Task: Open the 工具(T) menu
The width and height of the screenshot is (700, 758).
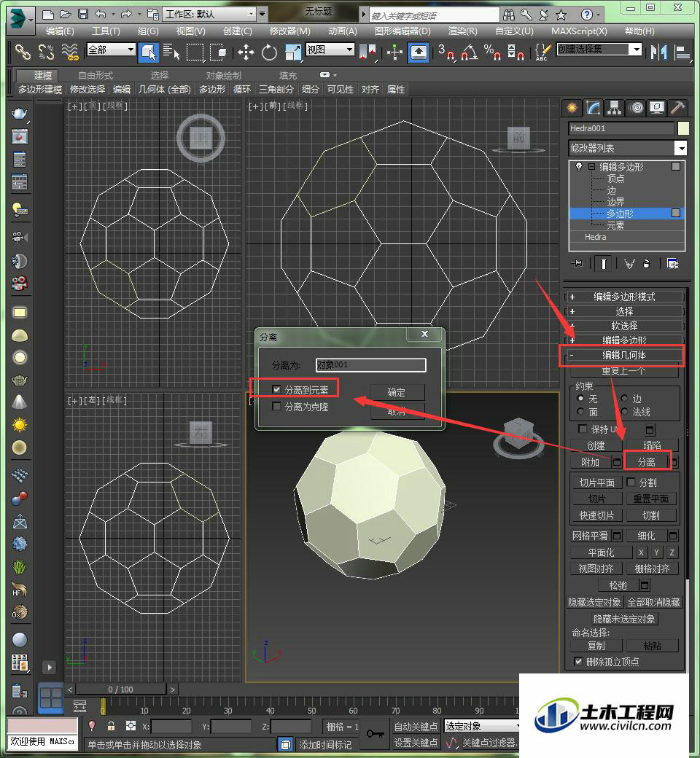Action: click(x=106, y=31)
